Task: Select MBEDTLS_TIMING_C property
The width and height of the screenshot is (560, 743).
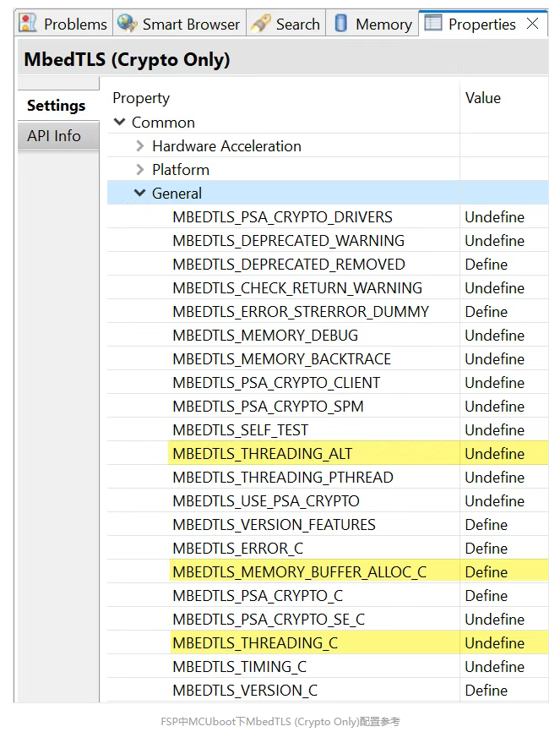Action: tap(240, 667)
